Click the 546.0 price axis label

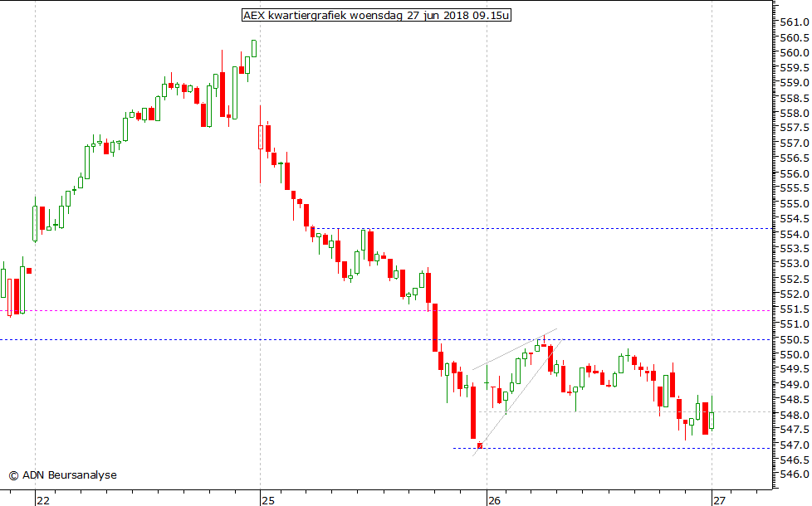coord(795,475)
